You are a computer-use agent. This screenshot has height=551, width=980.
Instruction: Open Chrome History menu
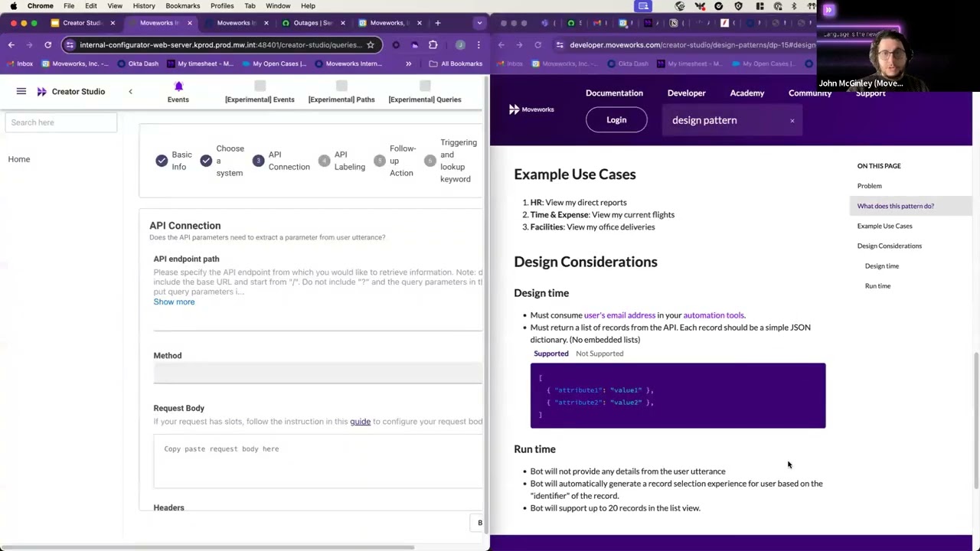144,5
